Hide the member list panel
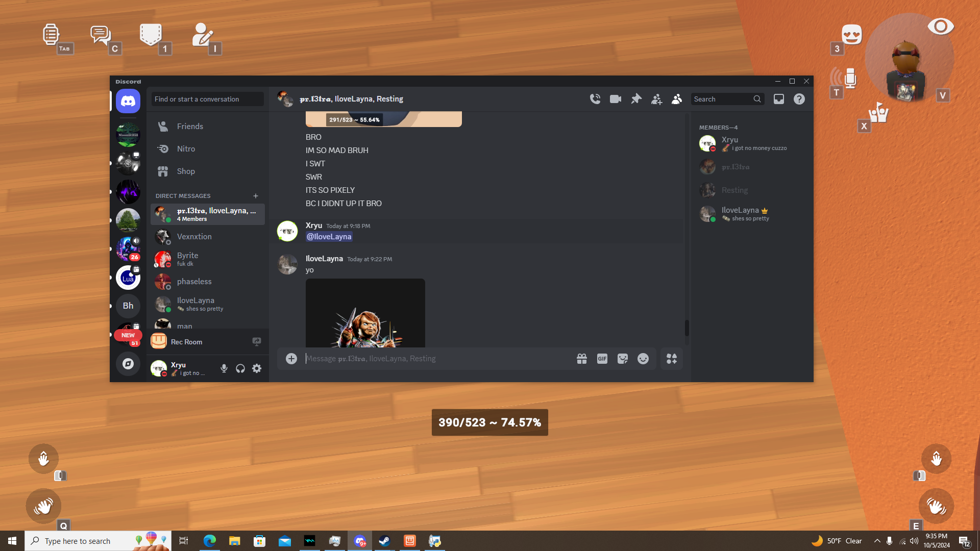This screenshot has width=980, height=551. tap(677, 99)
